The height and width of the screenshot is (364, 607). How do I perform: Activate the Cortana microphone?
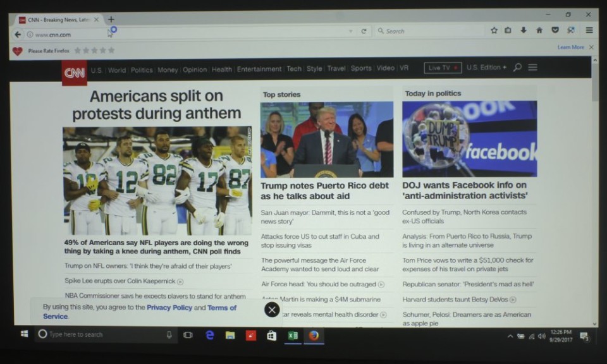click(x=169, y=334)
